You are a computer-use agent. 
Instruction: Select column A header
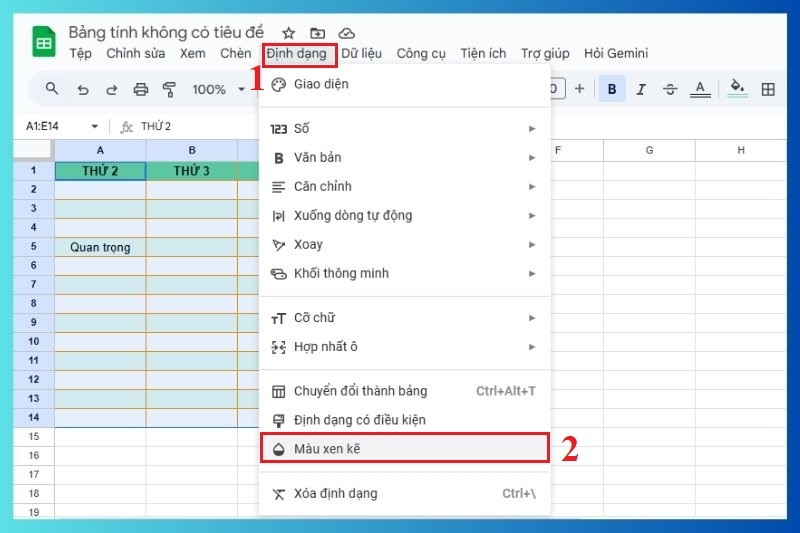(x=100, y=150)
